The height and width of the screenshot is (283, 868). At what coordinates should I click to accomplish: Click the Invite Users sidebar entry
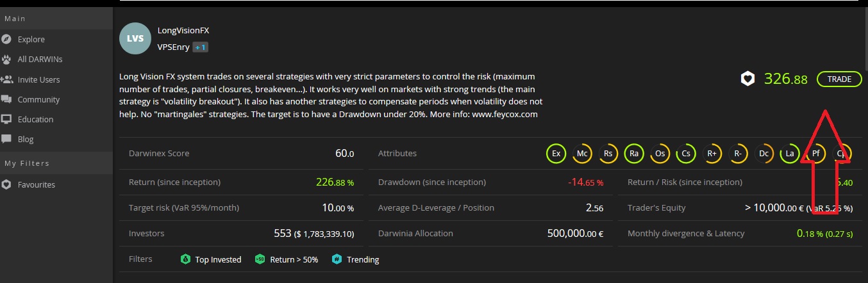pyautogui.click(x=38, y=79)
